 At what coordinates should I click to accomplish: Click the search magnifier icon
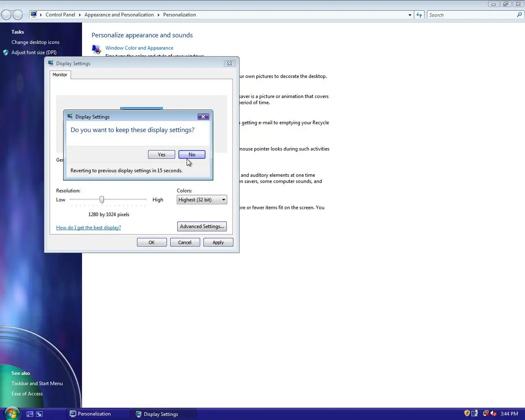pyautogui.click(x=520, y=15)
